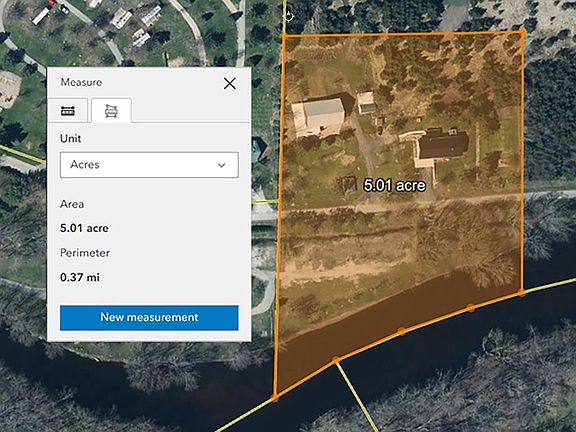Click the dark-roofed house on the map
This screenshot has width=576, height=432.
click(x=443, y=144)
